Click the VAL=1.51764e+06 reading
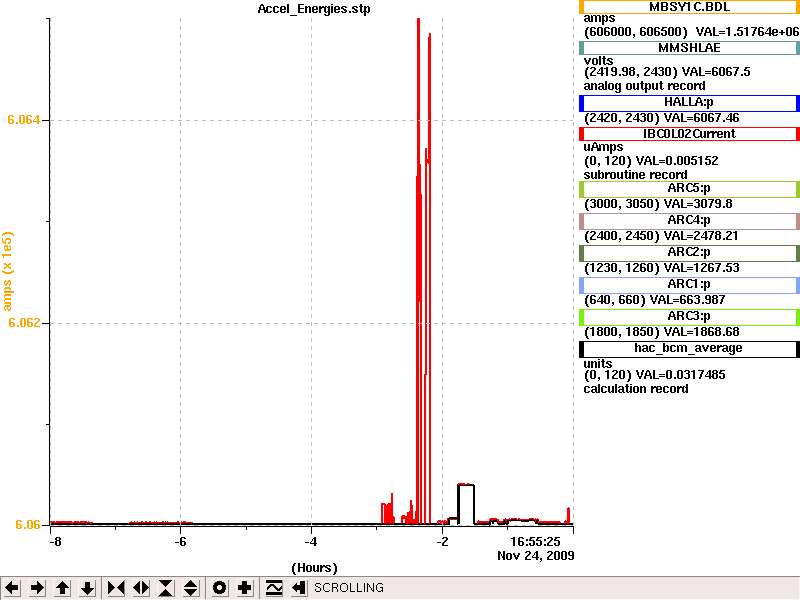The height and width of the screenshot is (600, 800). 747,32
